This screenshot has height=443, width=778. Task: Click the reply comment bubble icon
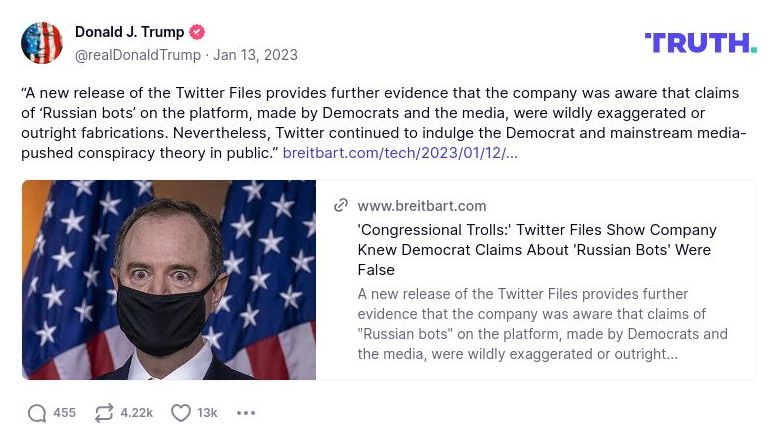(x=37, y=413)
